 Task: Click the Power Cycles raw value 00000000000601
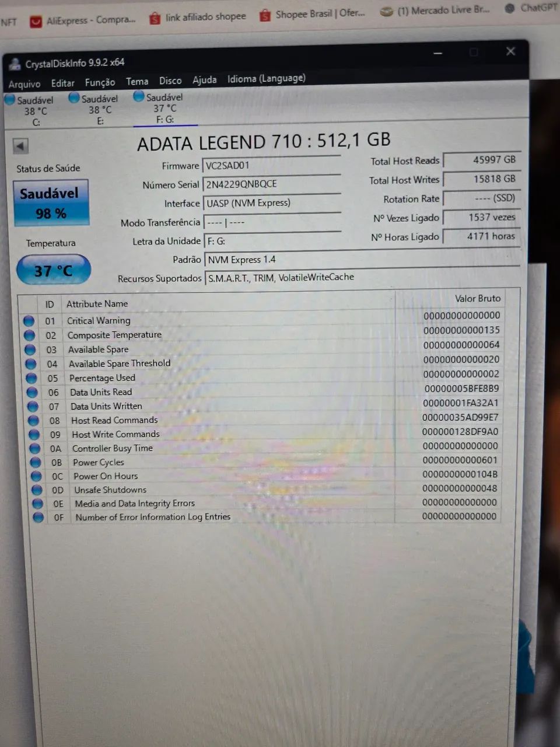tap(460, 460)
